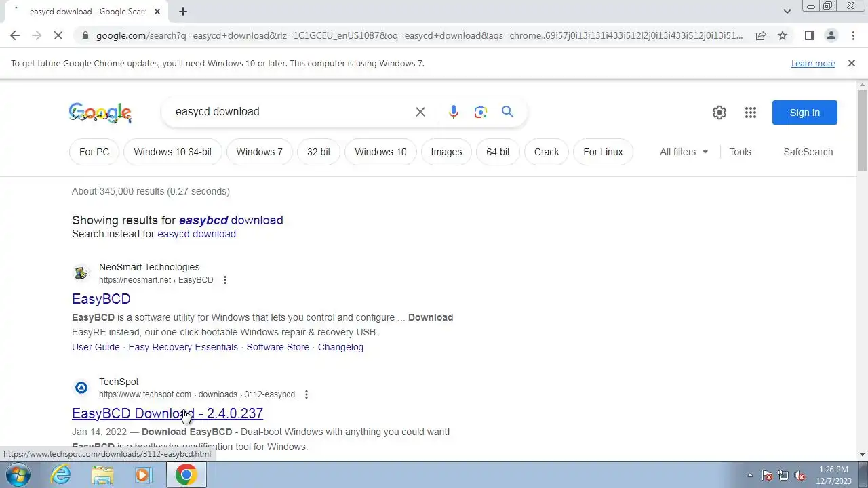Open the Windows Start menu
This screenshot has height=488, width=868.
click(17, 474)
